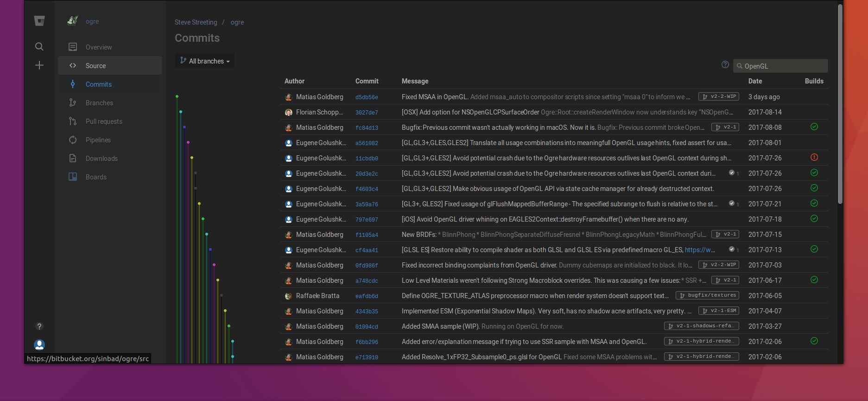This screenshot has width=868, height=401.
Task: Click the ogre breadcrumb link
Action: [x=237, y=22]
